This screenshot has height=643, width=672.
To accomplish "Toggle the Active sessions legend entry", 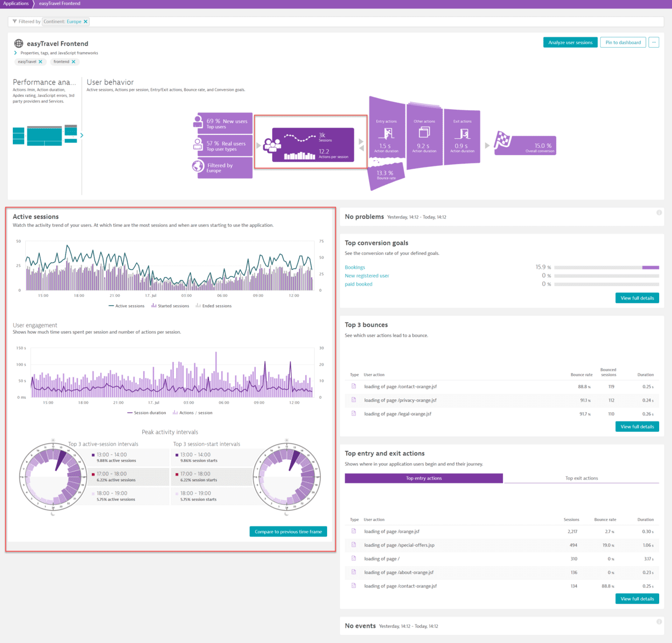I will click(x=127, y=306).
